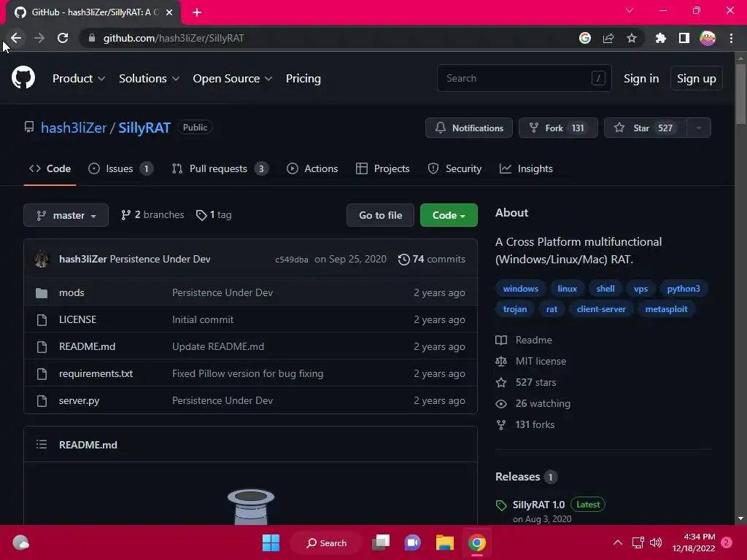Viewport: 747px width, 560px height.
Task: Click the hash3liZer commit author avatar
Action: pos(42,259)
